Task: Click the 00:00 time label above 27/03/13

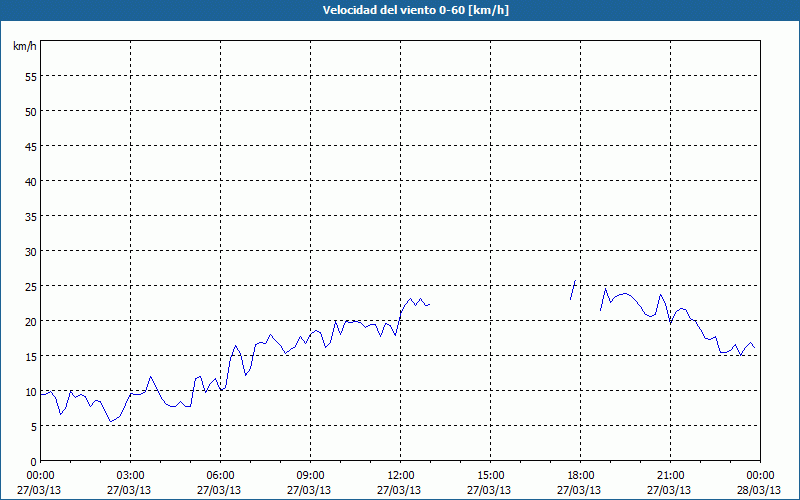Action: 40,476
